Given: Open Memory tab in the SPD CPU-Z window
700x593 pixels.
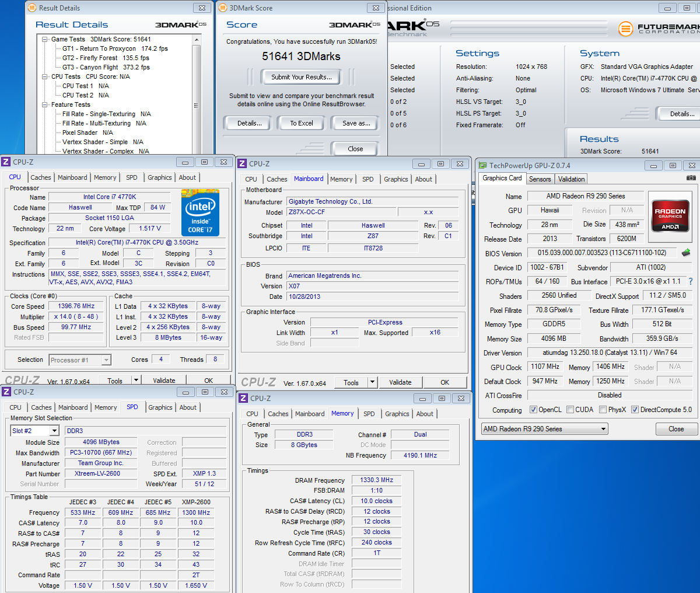Looking at the screenshot, I should 106,407.
